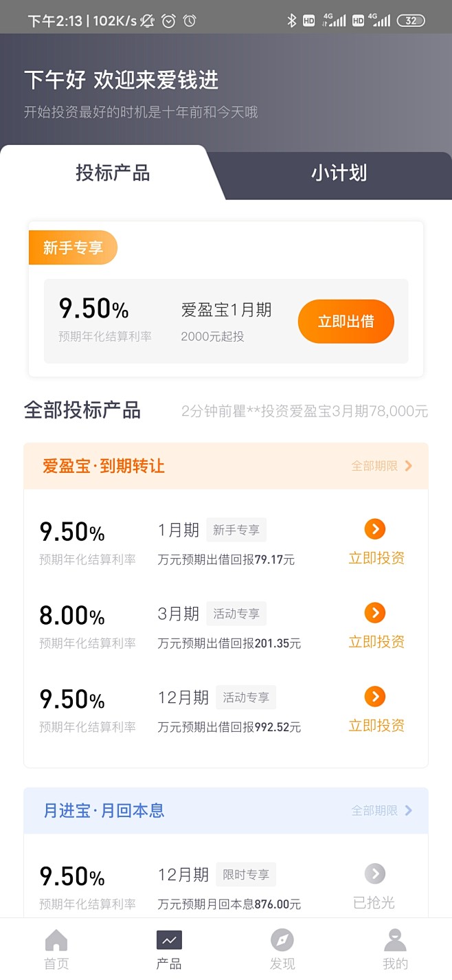Tap the 产品 chart icon in bottom bar

pyautogui.click(x=169, y=940)
